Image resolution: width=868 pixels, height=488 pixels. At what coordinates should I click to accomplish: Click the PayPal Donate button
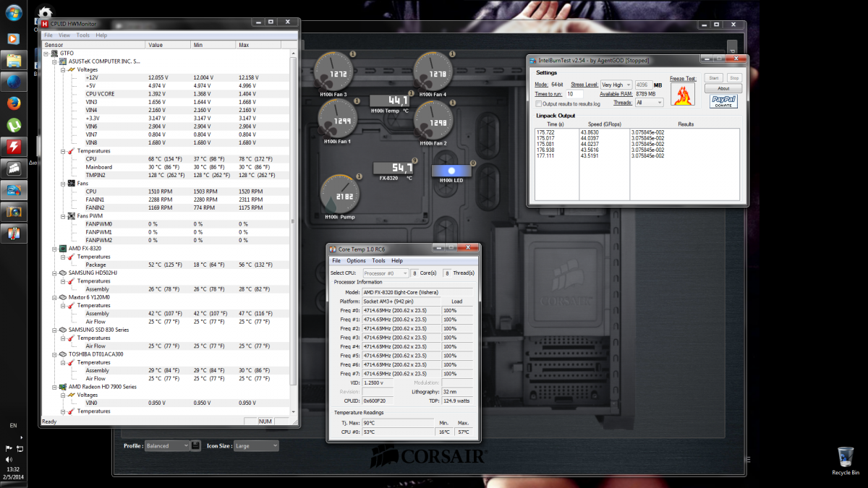point(723,100)
